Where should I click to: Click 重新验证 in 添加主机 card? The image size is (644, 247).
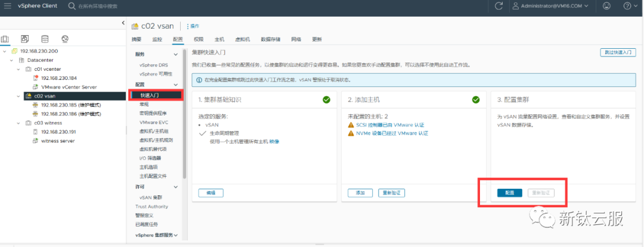(392, 192)
